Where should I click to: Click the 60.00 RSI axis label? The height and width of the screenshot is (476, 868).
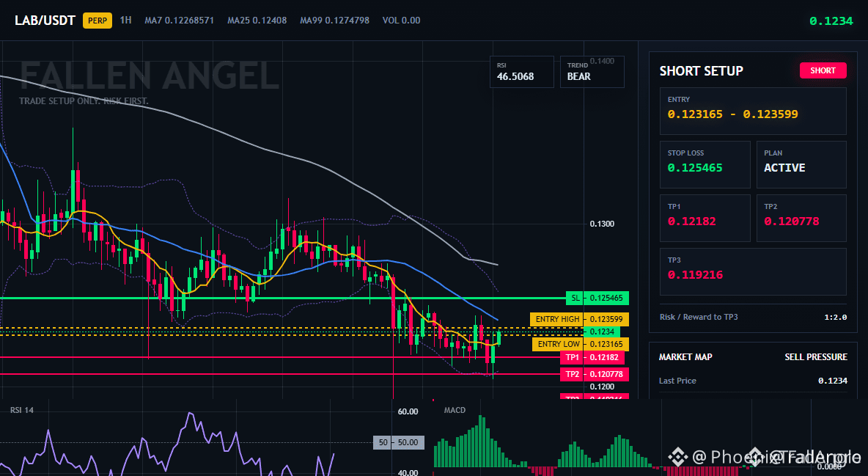click(408, 411)
